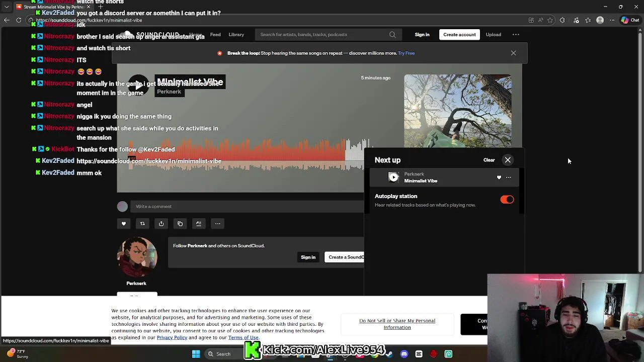Repost the track using the repost icon
This screenshot has width=644, height=362.
(142, 224)
